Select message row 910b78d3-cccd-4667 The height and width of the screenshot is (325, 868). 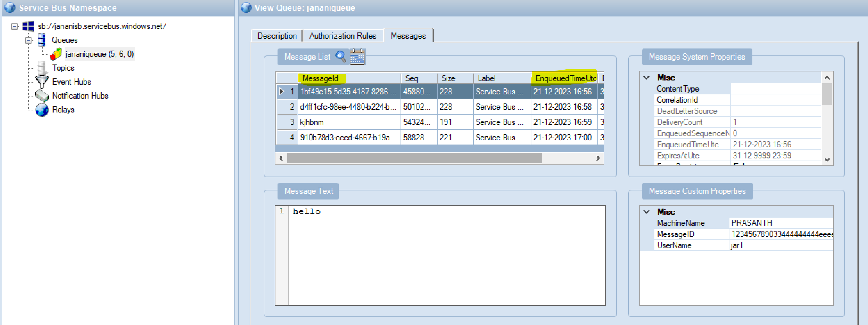pos(440,137)
